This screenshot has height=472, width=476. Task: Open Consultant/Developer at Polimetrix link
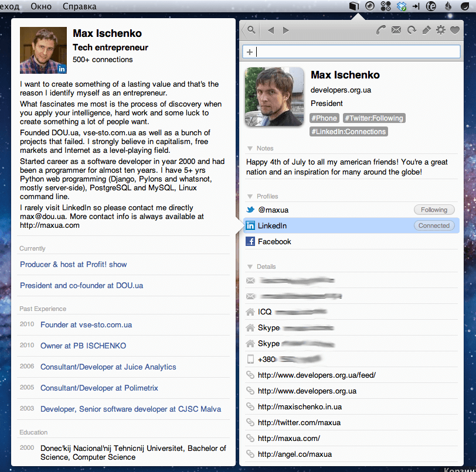pyautogui.click(x=99, y=388)
